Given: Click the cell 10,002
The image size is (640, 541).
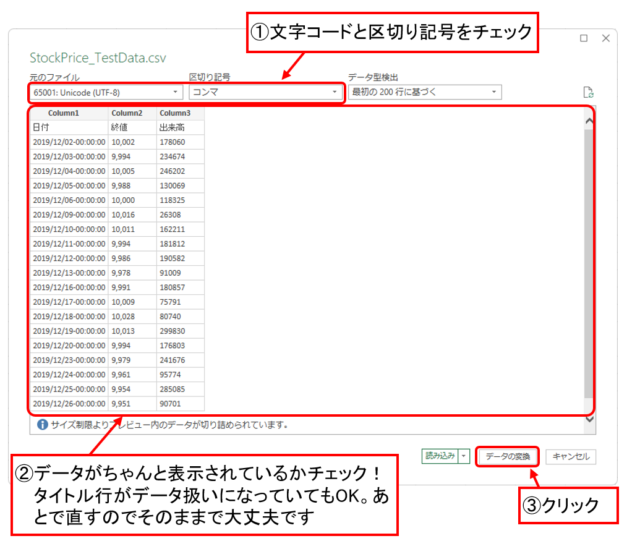Looking at the screenshot, I should point(132,142).
